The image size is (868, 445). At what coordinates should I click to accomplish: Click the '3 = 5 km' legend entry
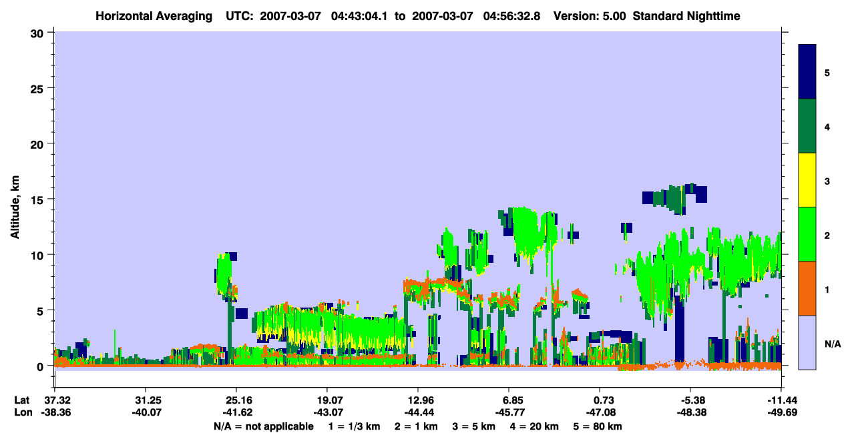473,426
